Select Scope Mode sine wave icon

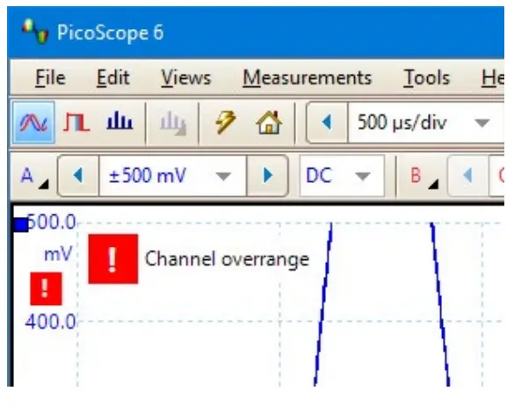[x=33, y=123]
